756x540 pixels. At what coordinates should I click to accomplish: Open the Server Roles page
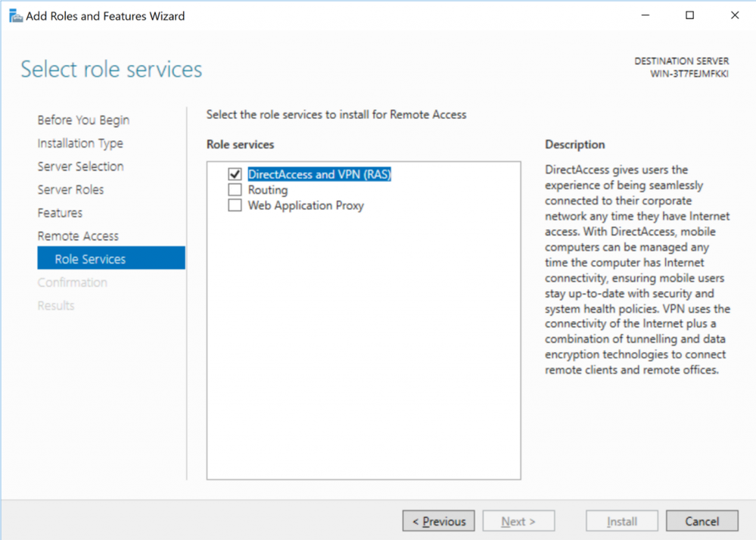click(x=70, y=189)
